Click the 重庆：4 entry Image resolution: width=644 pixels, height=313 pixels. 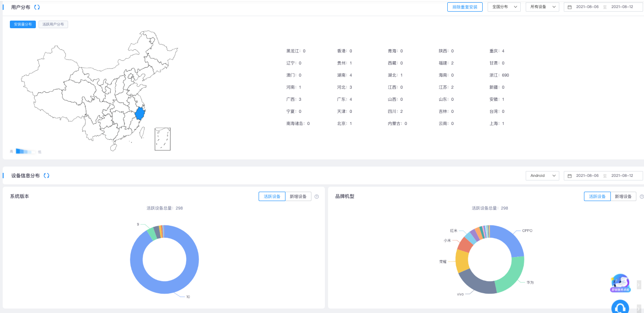(x=497, y=51)
